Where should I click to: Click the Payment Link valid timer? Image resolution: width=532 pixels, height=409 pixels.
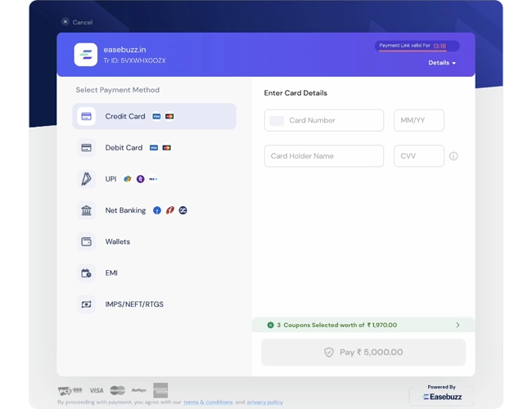point(417,46)
